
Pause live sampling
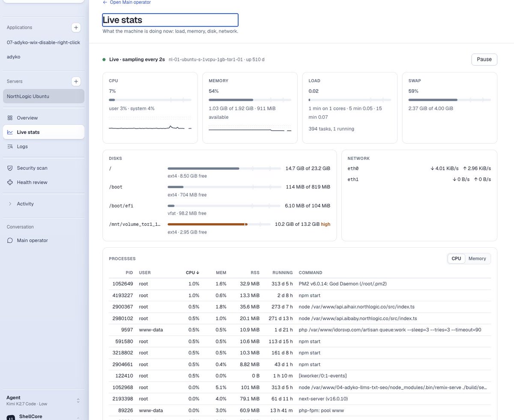coord(484,59)
